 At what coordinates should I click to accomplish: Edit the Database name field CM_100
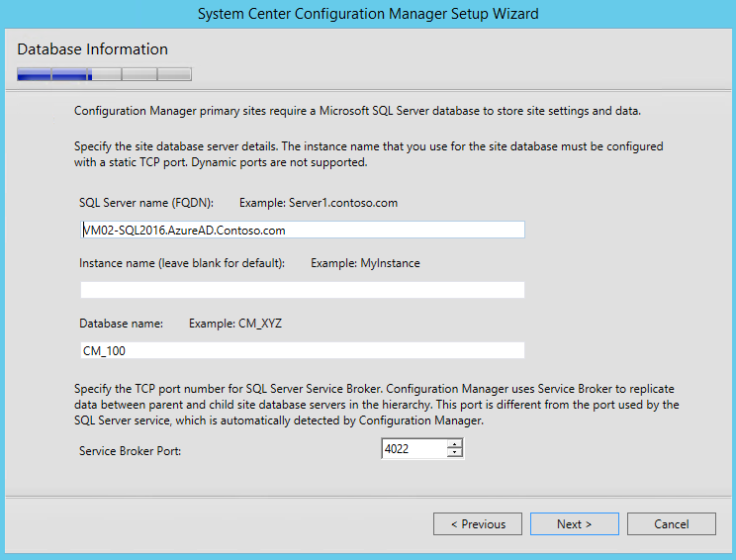point(303,350)
